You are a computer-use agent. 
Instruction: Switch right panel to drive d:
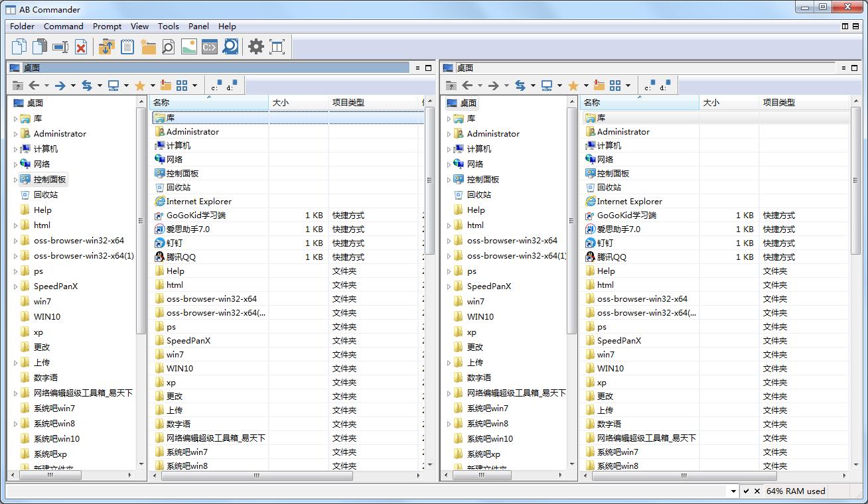click(x=665, y=86)
